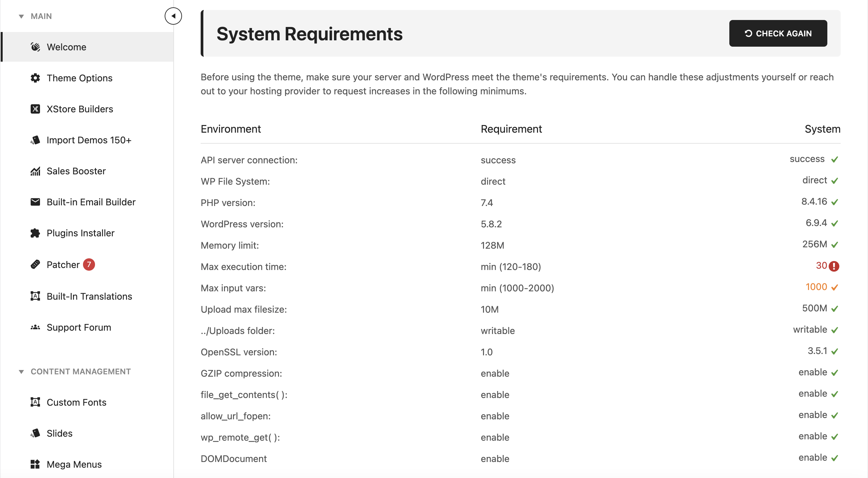
Task: Click the Theme Options gear icon
Action: pos(35,78)
